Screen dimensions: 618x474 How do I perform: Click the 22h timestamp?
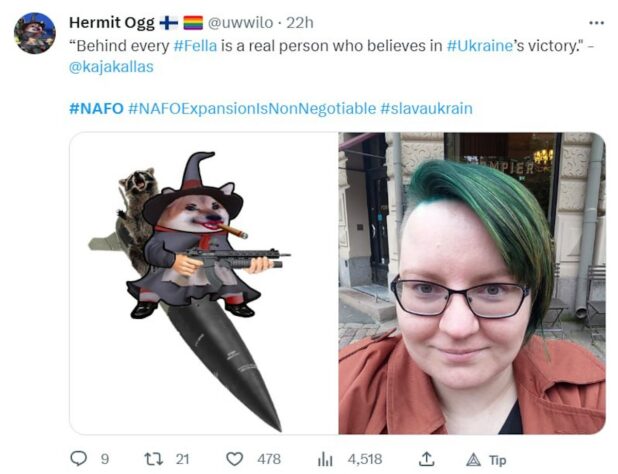[x=300, y=23]
